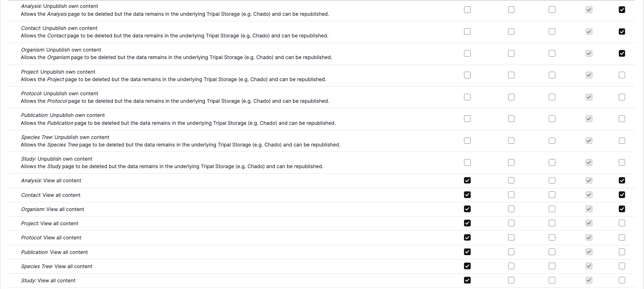This screenshot has width=644, height=289.
Task: Click the 'Project: Unpublish own content' label
Action: [58, 72]
